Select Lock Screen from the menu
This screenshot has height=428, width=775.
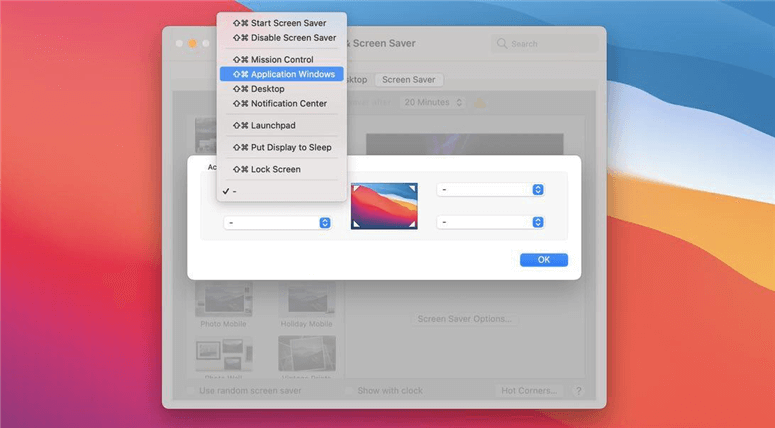(282, 169)
